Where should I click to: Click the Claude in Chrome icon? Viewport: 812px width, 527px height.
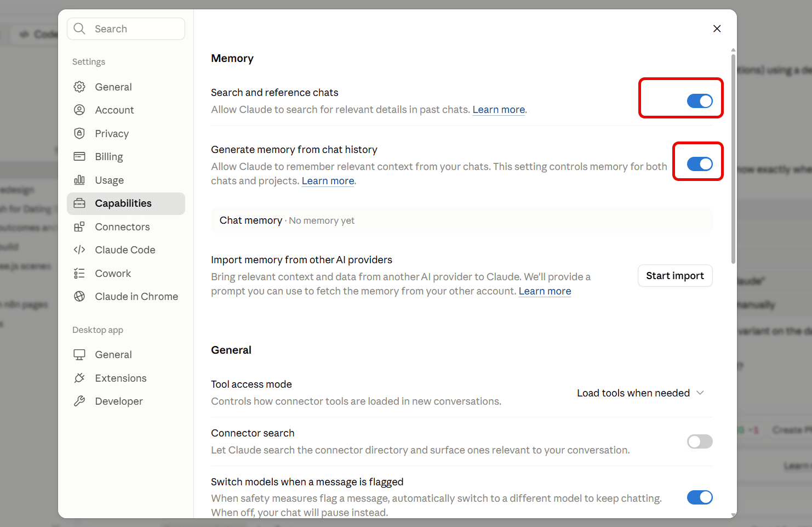(79, 296)
